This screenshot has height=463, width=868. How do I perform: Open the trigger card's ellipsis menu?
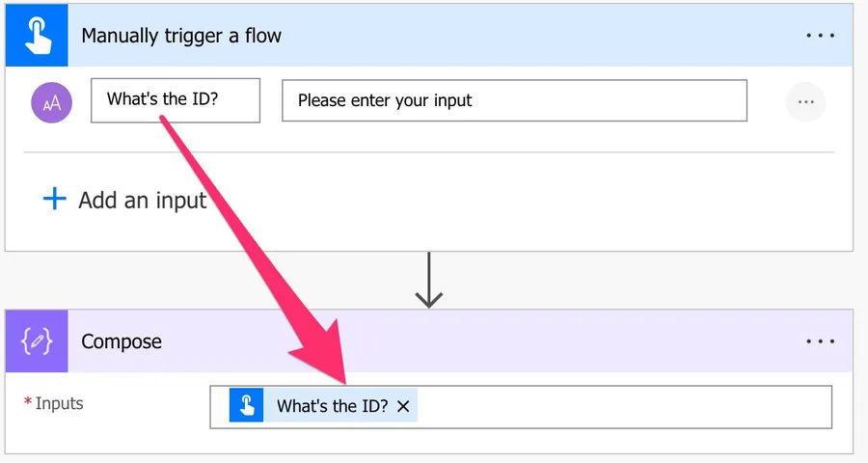[820, 36]
